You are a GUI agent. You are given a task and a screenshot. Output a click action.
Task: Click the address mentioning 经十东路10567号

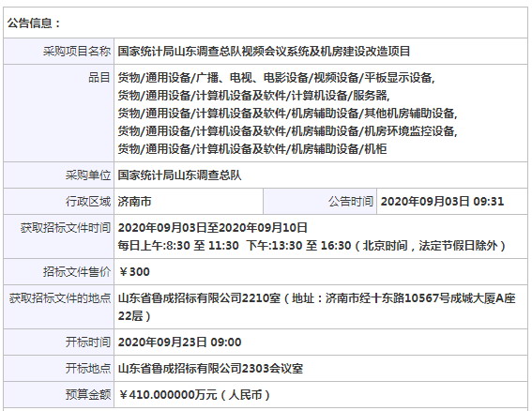pos(317,307)
